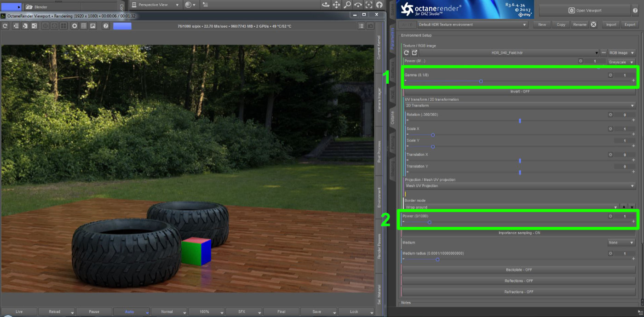Select the orbit camera tool
The image size is (644, 317).
326,5
